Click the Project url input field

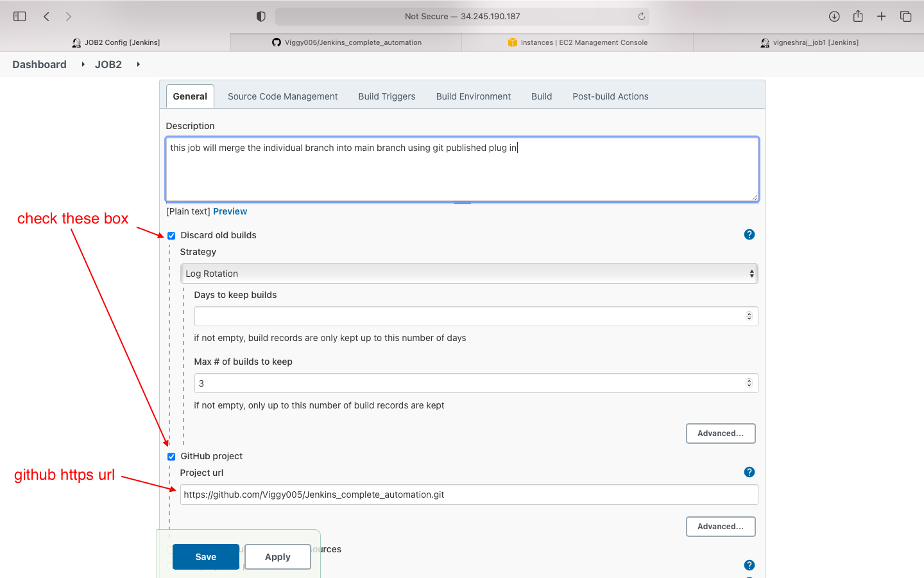[469, 495]
